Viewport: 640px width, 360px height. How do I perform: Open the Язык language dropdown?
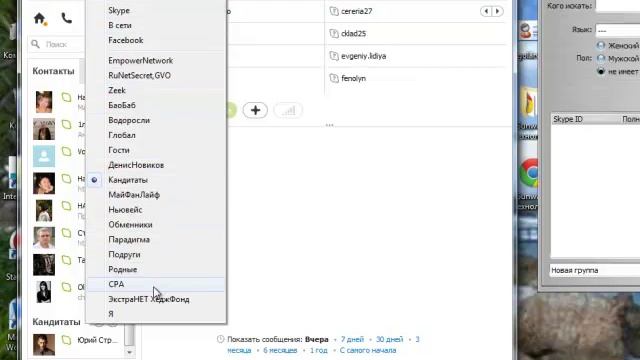pyautogui.click(x=618, y=30)
